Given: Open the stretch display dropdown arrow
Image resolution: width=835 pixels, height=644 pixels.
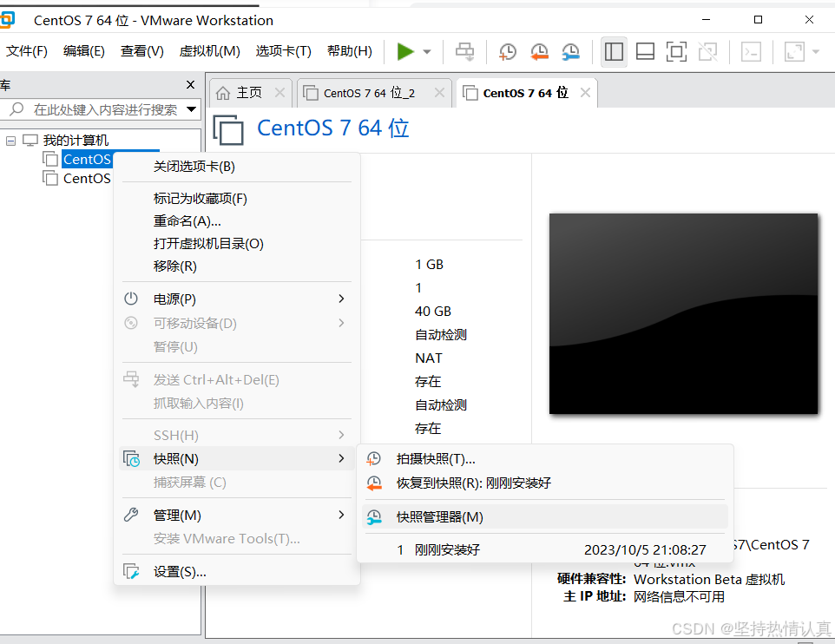Looking at the screenshot, I should [816, 52].
